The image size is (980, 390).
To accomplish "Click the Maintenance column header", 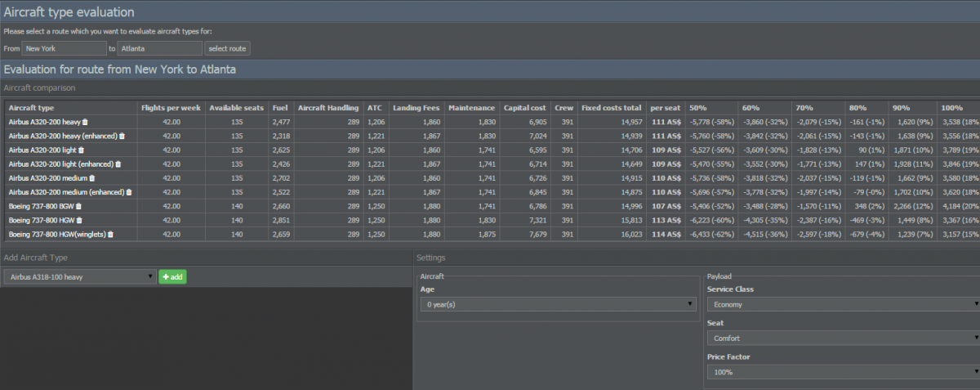I will point(471,108).
